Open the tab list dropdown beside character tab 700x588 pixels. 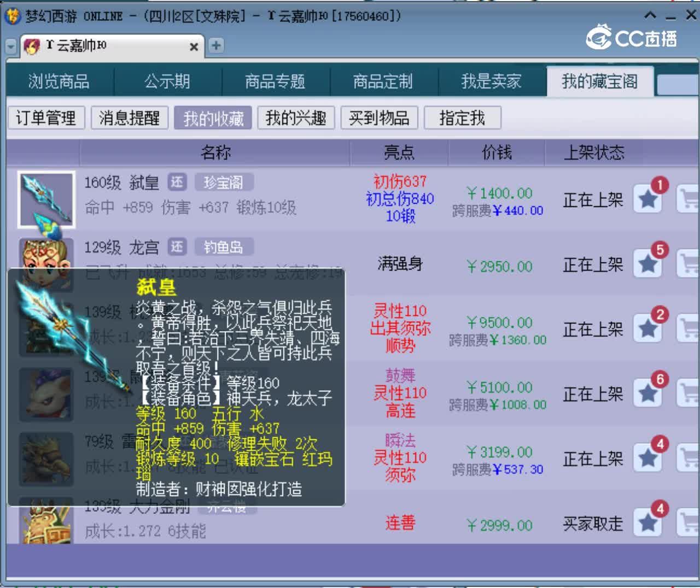(x=11, y=46)
